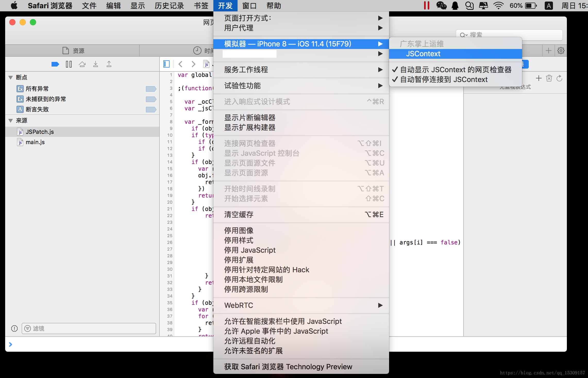This screenshot has height=378, width=588.
Task: Add new inspector tab plus icon
Action: [548, 51]
